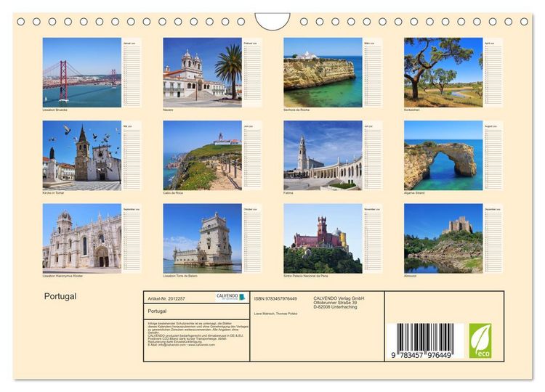Open the Algarve rock arch beach photo
The height and width of the screenshot is (392, 545).
443,155
